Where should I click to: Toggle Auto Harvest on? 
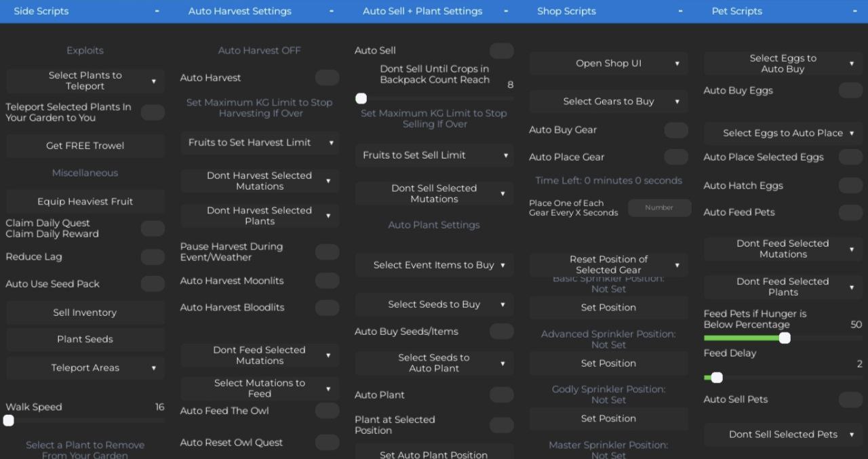tap(327, 78)
